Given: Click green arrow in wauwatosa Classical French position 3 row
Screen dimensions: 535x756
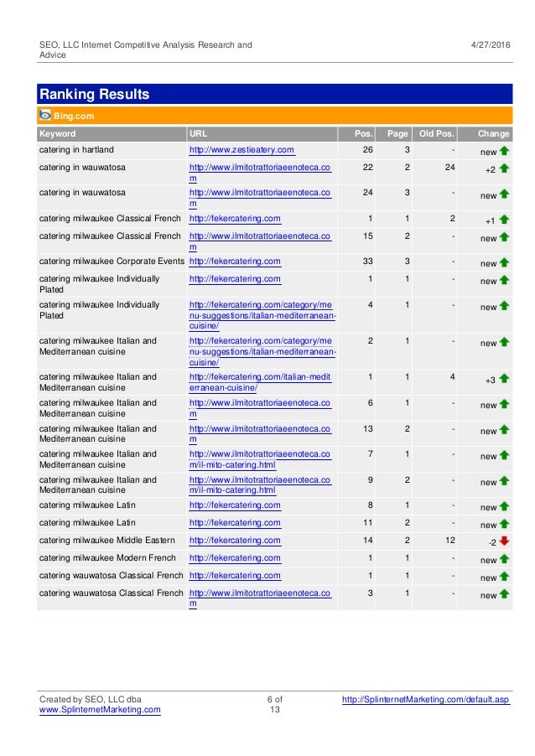Looking at the screenshot, I should (505, 594).
